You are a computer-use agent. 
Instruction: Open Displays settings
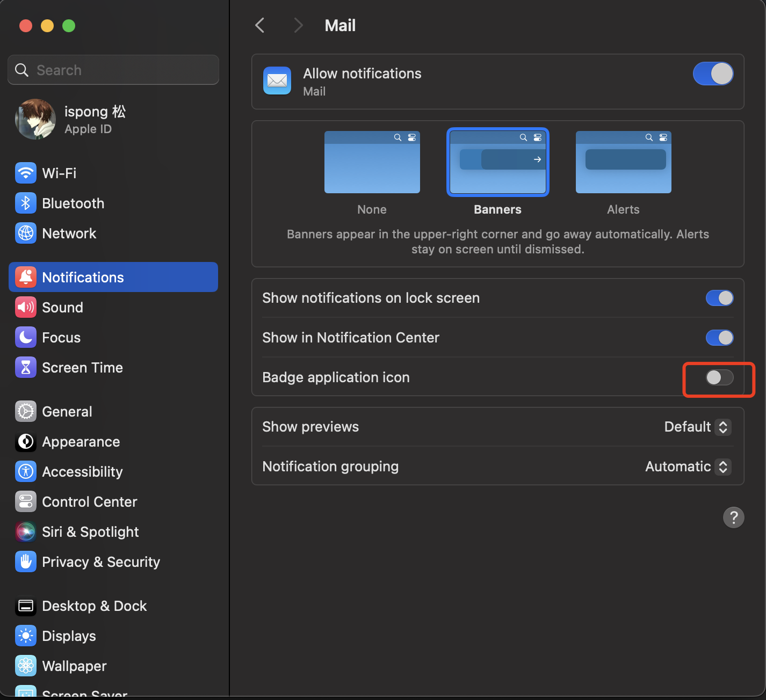point(113,636)
